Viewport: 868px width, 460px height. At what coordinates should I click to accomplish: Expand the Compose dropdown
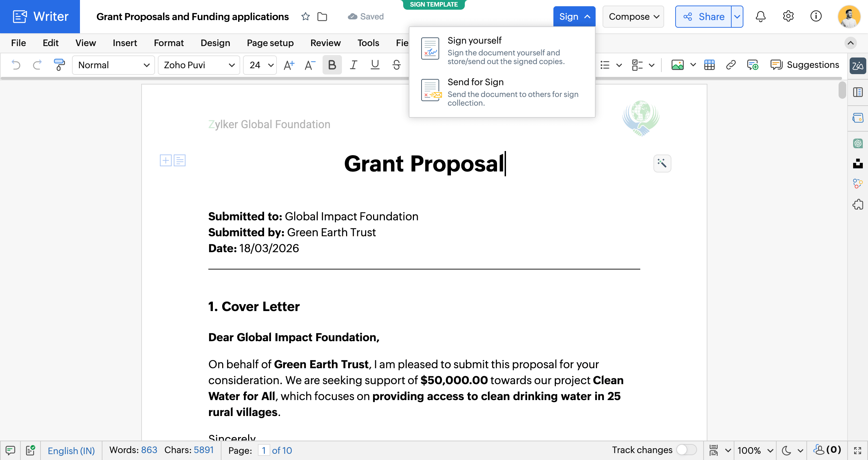633,17
